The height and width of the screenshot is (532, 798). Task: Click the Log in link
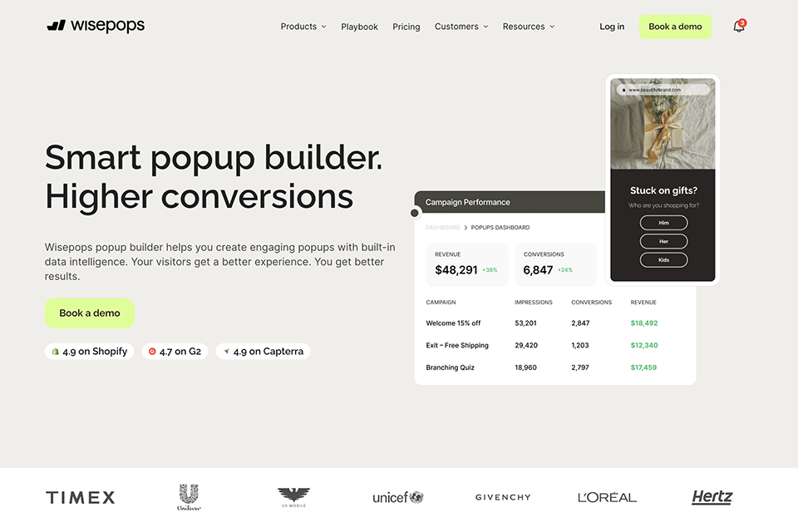[612, 27]
